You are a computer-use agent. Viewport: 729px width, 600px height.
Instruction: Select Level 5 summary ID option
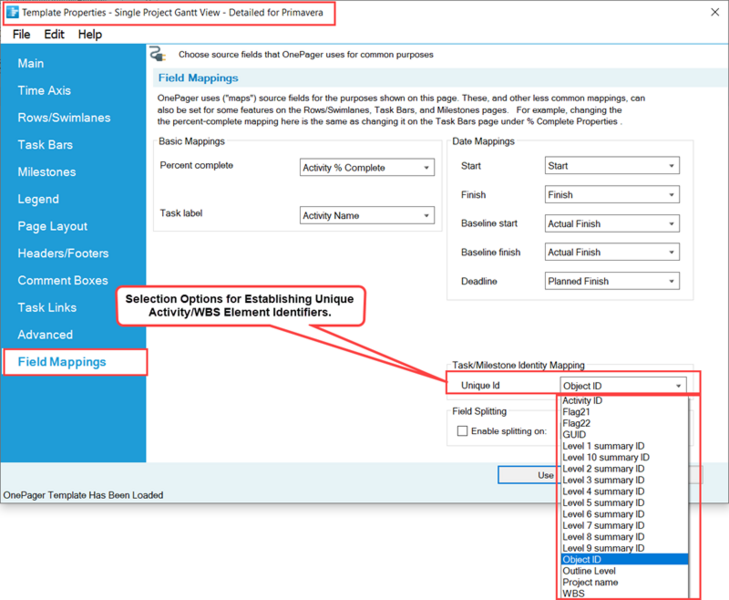623,503
